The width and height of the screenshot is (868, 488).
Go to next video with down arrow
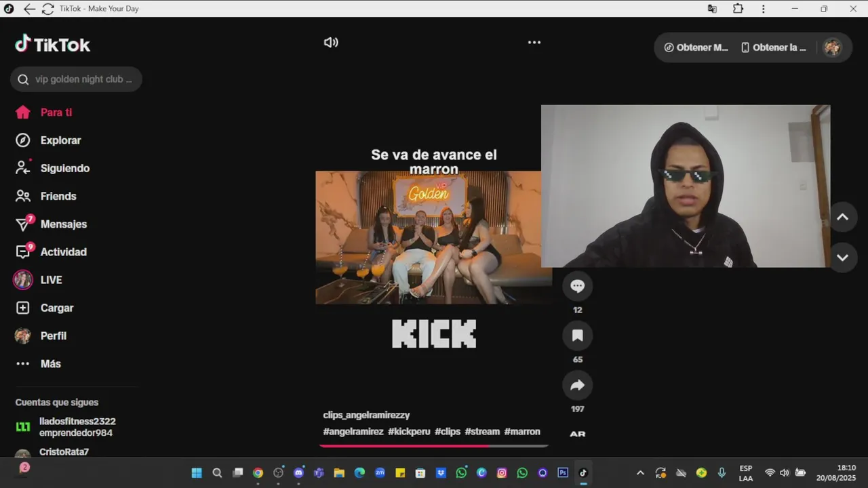click(x=842, y=258)
